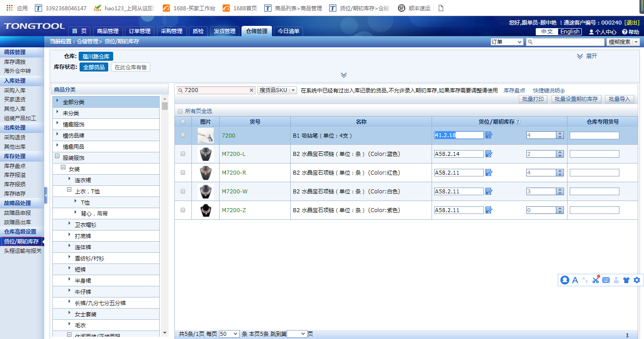Click the letter A icon in floating toolbar
This screenshot has height=339, width=644.
[575, 280]
